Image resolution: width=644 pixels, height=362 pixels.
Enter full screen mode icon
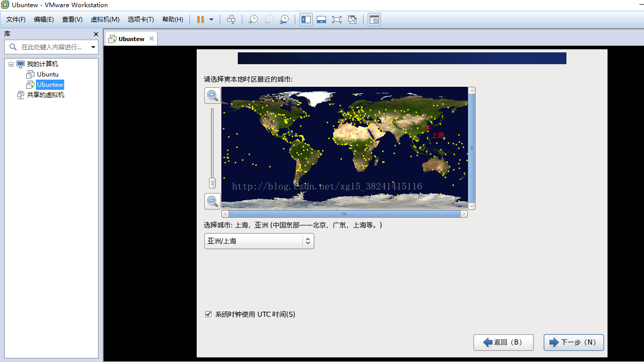pos(337,20)
